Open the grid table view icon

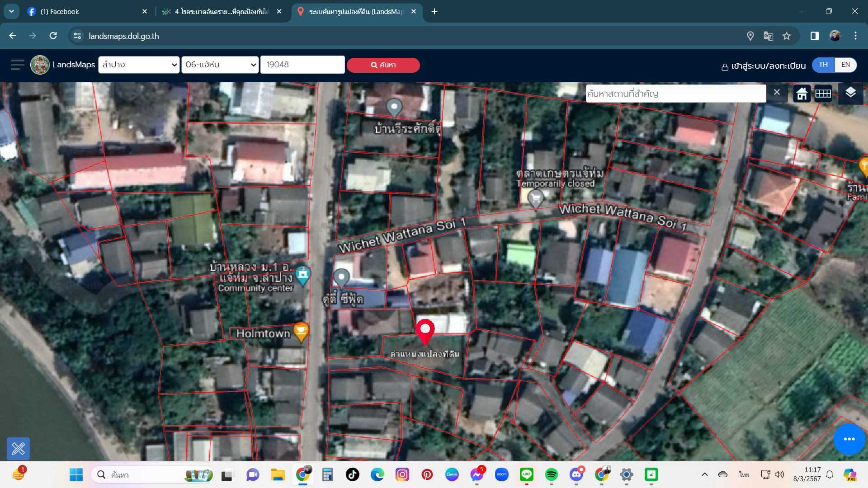823,94
